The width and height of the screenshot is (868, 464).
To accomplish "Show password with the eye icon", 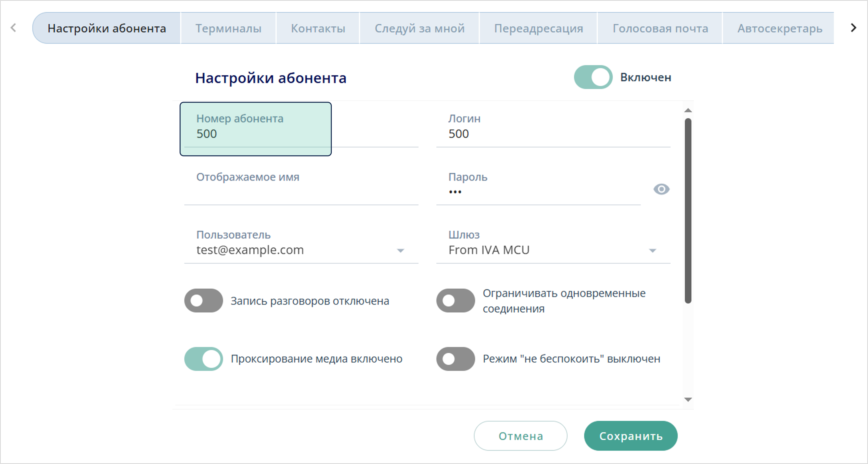I will tap(661, 189).
